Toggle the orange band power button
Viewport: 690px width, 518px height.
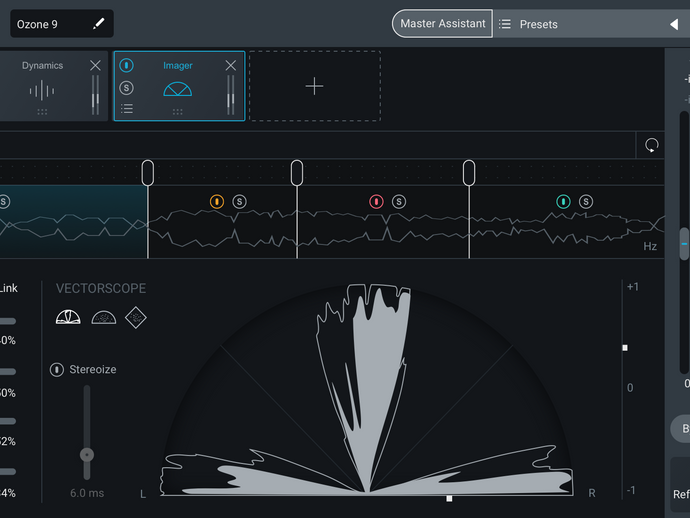[217, 202]
